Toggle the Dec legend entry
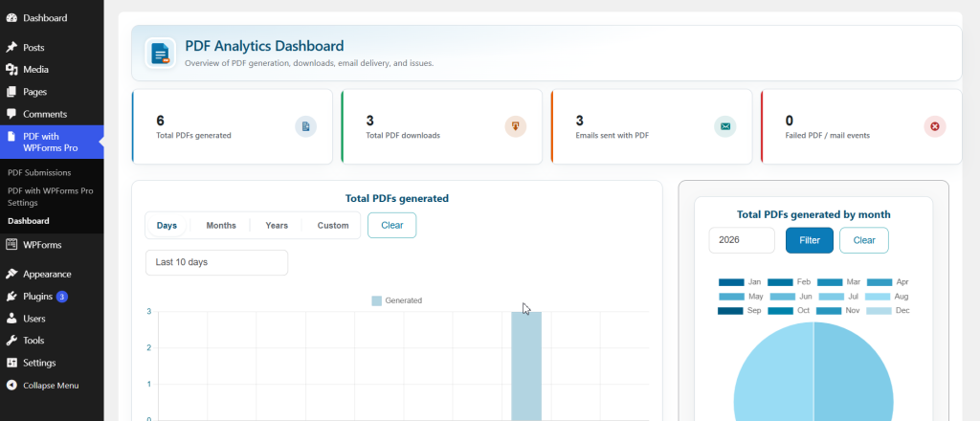 pos(887,310)
